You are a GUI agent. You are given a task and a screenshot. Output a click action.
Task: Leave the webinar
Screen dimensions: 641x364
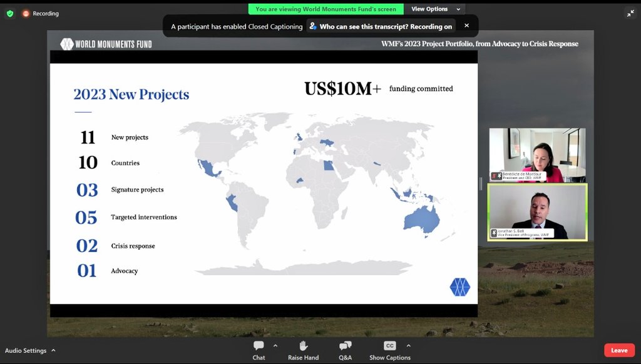point(619,350)
